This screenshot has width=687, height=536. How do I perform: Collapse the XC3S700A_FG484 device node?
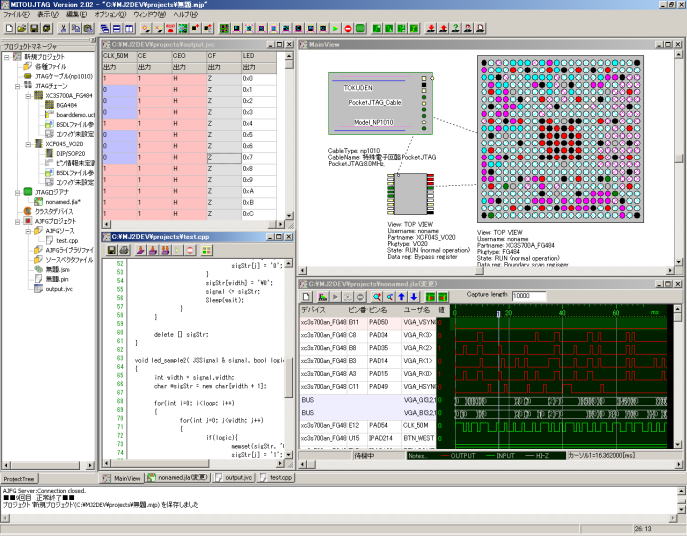28,96
